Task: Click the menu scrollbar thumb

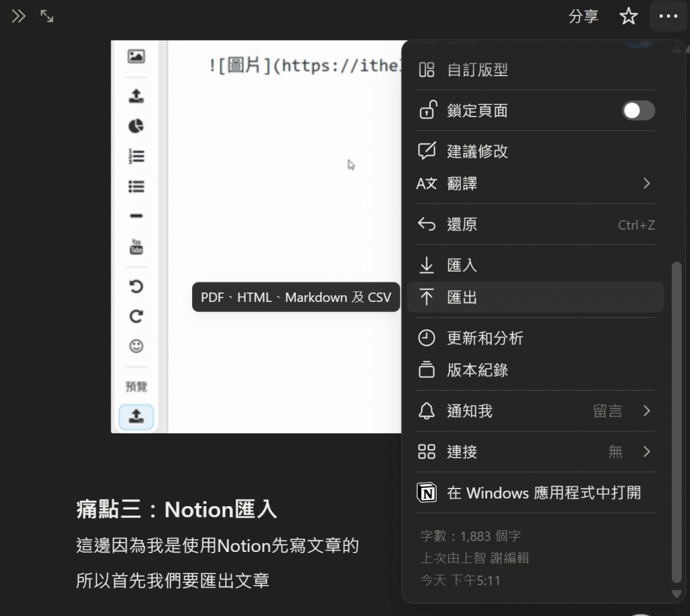Action: [x=677, y=421]
